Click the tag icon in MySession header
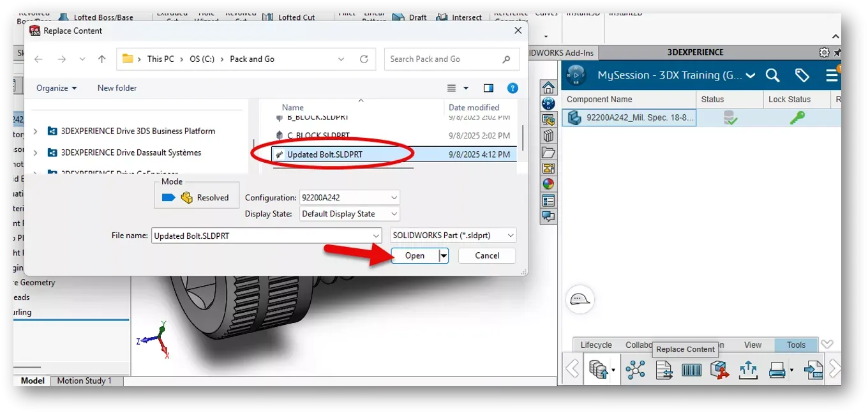868x413 pixels. pyautogui.click(x=802, y=75)
